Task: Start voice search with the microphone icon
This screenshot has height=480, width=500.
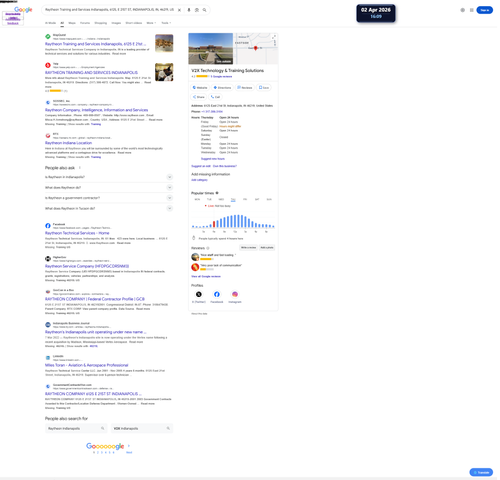Action: pyautogui.click(x=189, y=10)
